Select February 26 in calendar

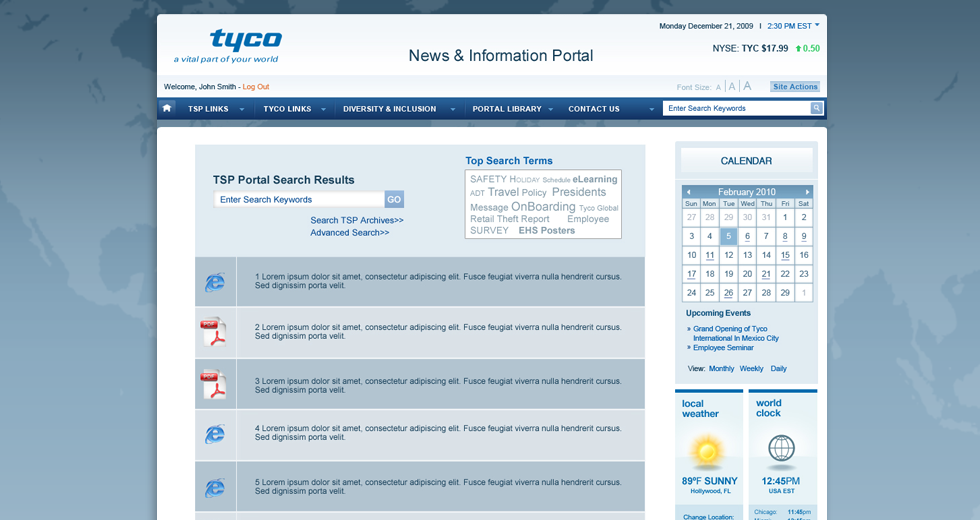coord(729,292)
